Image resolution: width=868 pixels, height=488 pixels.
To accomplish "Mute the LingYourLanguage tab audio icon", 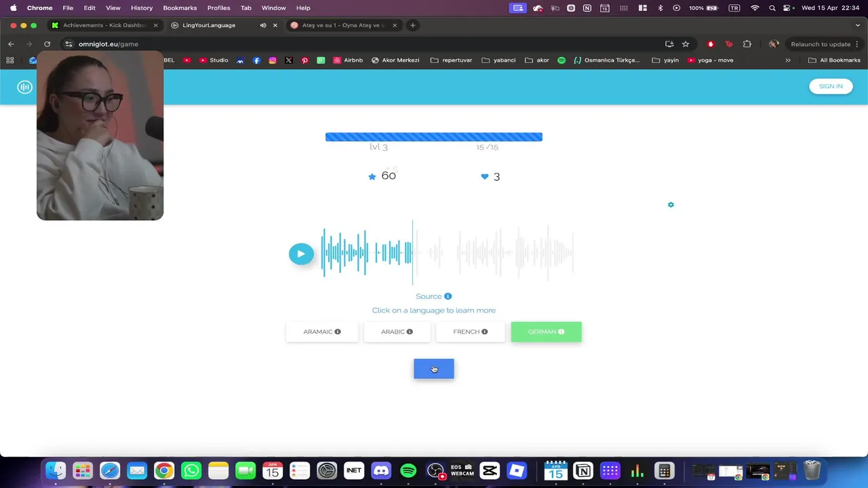I will [x=263, y=25].
